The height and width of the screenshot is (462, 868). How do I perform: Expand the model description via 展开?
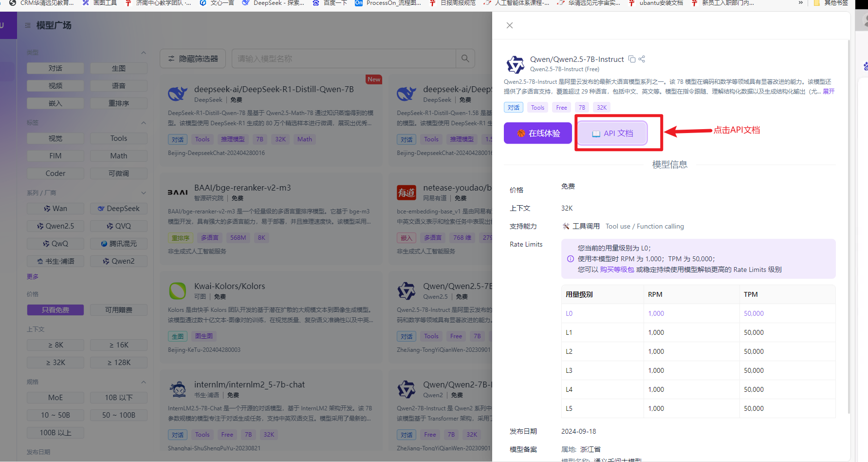828,91
